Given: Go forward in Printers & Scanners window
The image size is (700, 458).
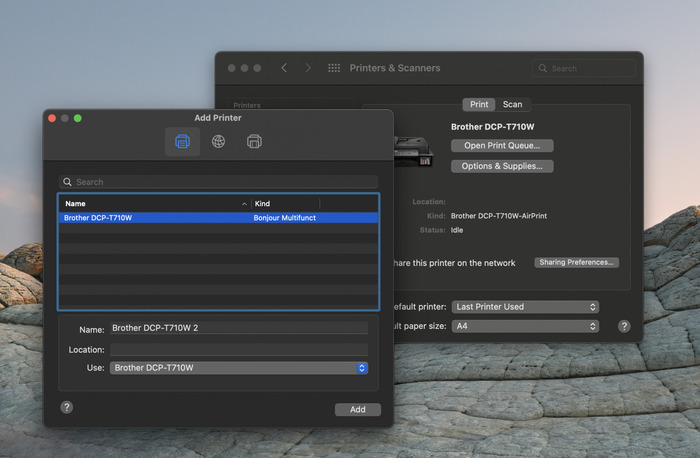Looking at the screenshot, I should tap(308, 68).
